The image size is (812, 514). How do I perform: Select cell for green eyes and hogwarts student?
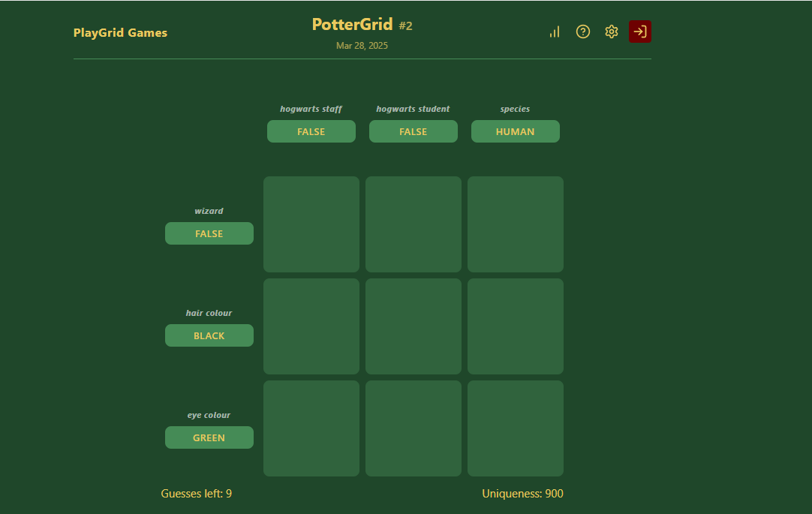click(x=414, y=428)
